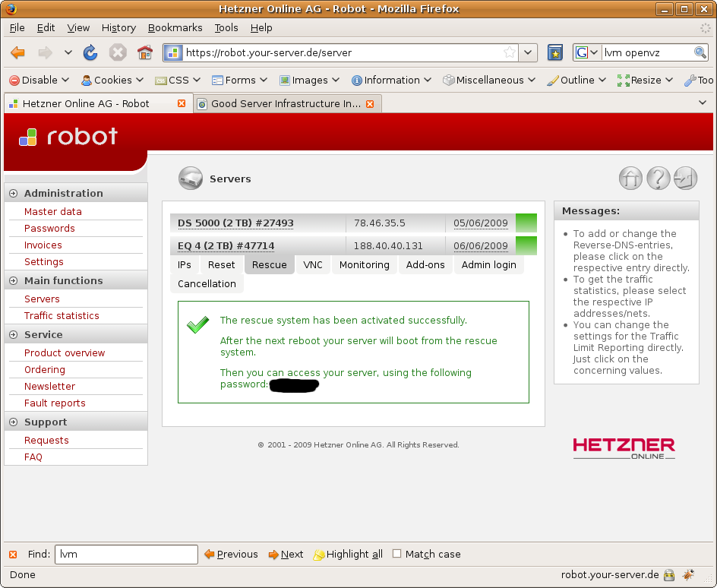This screenshot has width=717, height=588.
Task: Click the green status box for EQ 4
Action: [x=526, y=245]
